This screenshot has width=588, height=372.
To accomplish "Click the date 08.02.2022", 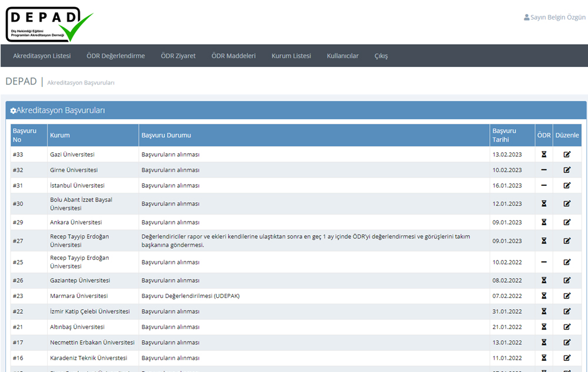I will tap(507, 280).
